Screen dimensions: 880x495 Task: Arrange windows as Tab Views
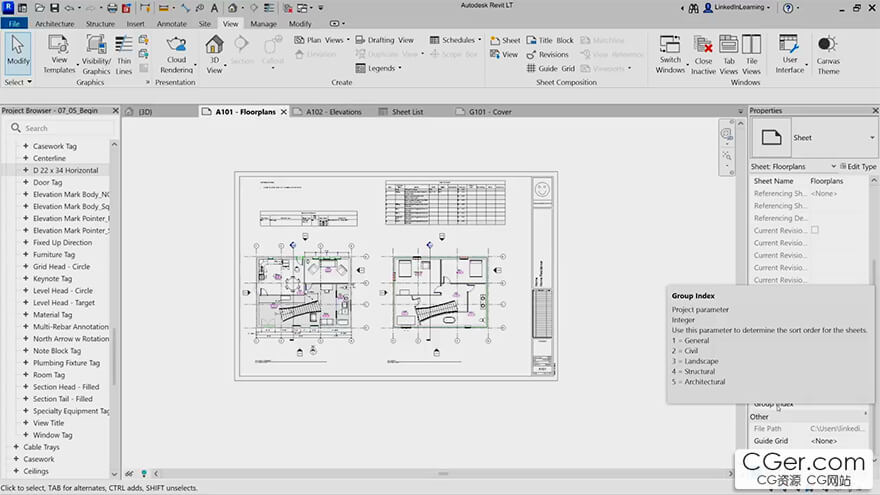click(x=728, y=54)
